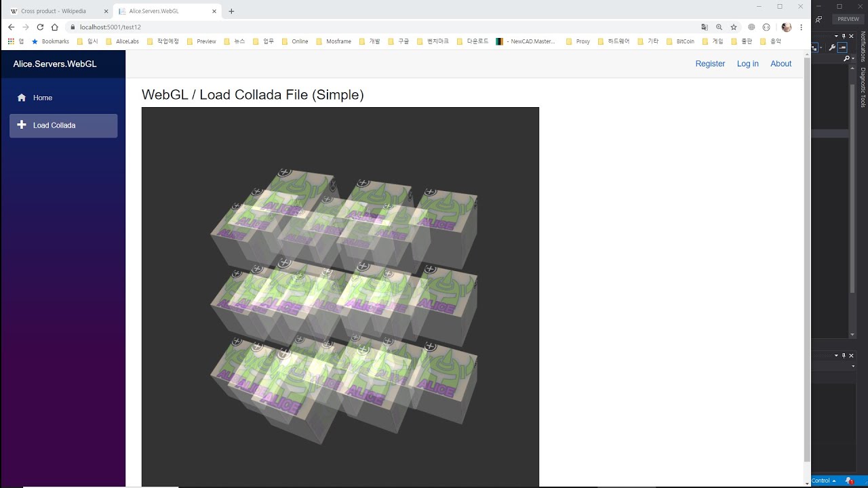Image resolution: width=868 pixels, height=488 pixels.
Task: Click the zoom magnifier in address bar
Action: pyautogui.click(x=719, y=27)
